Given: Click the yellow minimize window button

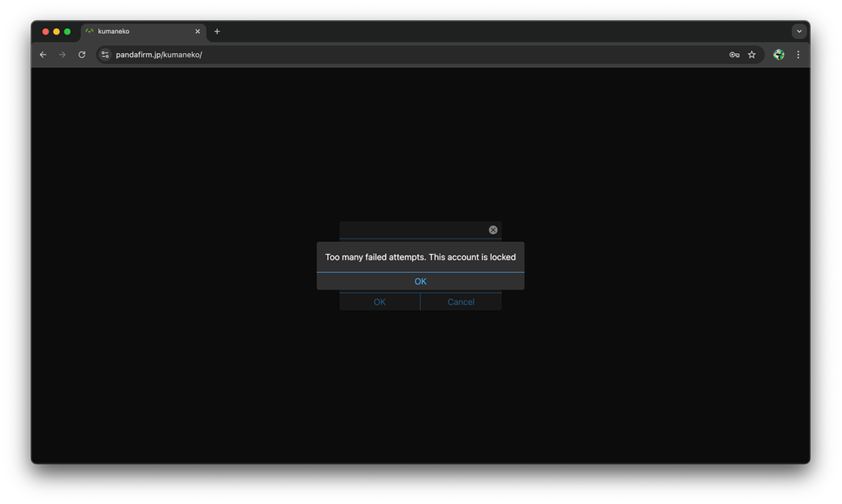Looking at the screenshot, I should coord(56,32).
